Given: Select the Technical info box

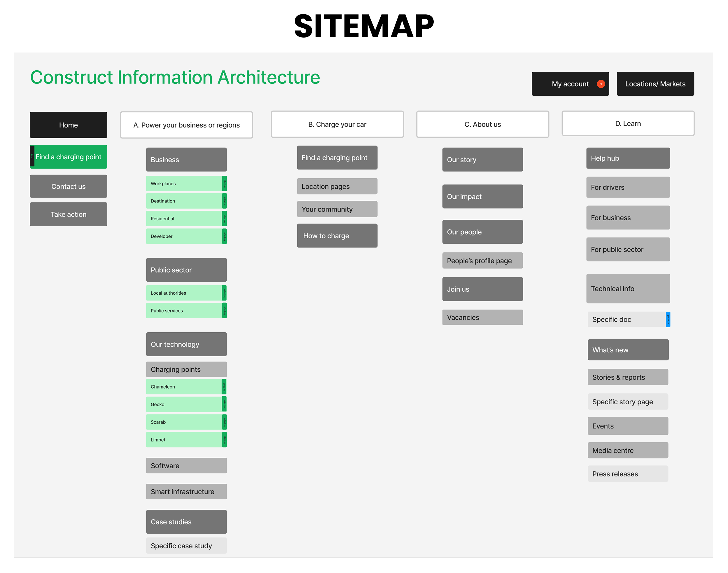Looking at the screenshot, I should [628, 289].
